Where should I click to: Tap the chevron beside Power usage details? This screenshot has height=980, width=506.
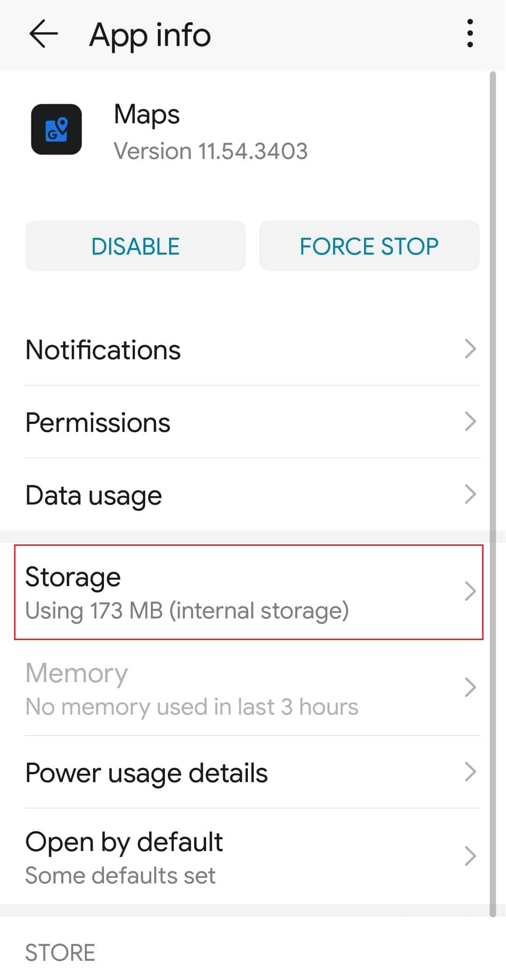(470, 772)
